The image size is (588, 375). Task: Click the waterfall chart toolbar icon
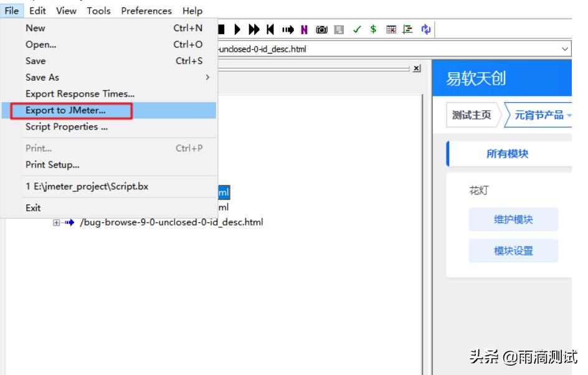tap(407, 29)
